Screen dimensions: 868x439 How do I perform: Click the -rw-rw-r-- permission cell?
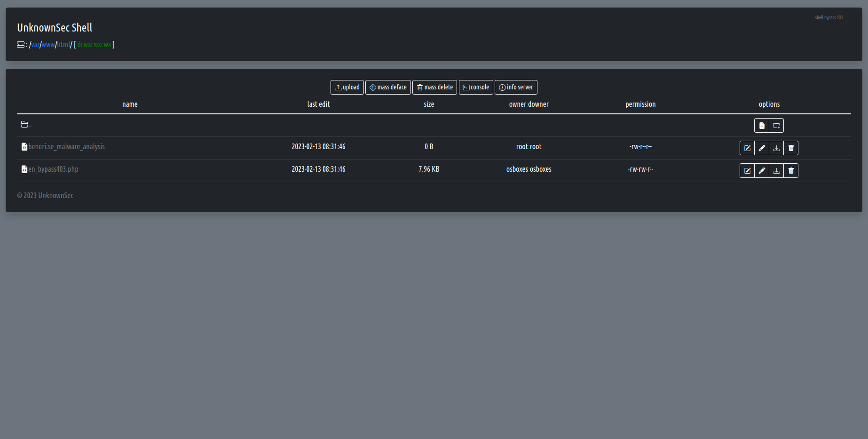coord(640,169)
